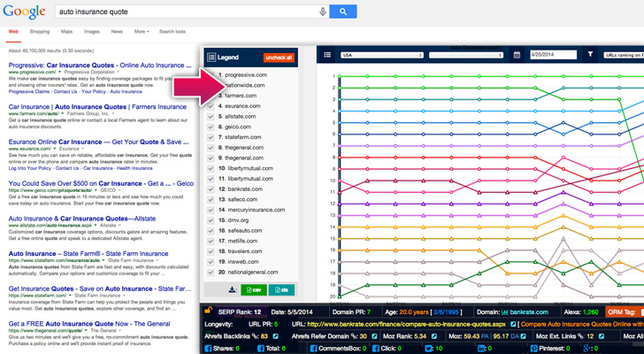This screenshot has height=354, width=644.
Task: Open the More search menu
Action: 142,32
